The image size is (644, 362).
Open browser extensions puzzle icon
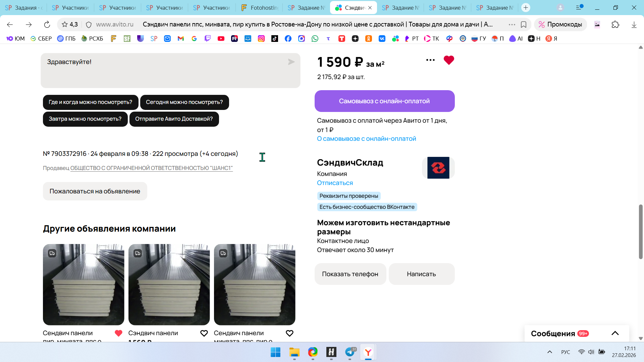[615, 24]
